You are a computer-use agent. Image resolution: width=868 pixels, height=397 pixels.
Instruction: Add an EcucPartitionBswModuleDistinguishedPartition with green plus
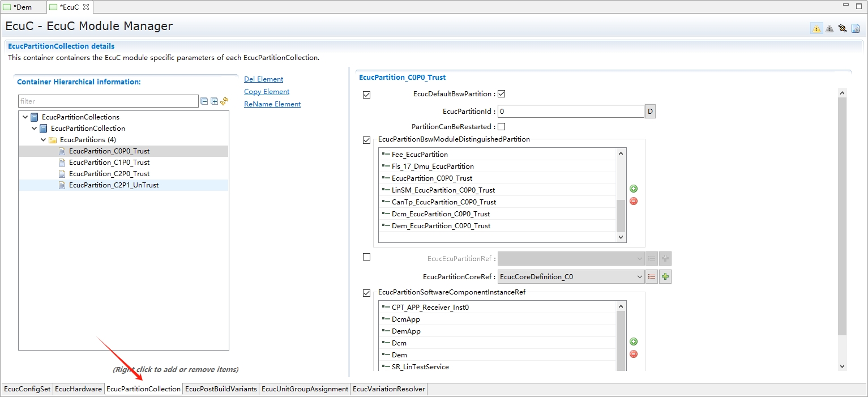click(633, 188)
